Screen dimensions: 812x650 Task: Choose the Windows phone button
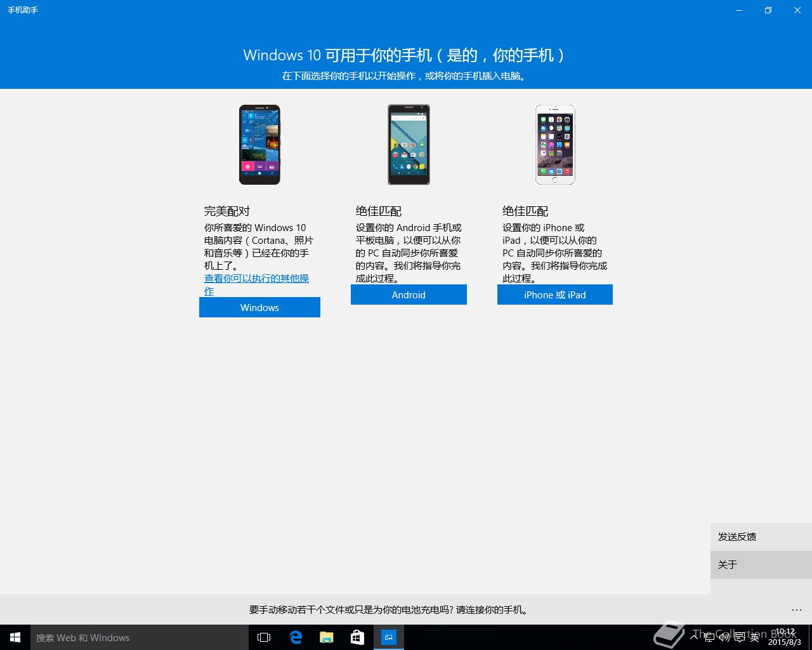click(x=259, y=307)
